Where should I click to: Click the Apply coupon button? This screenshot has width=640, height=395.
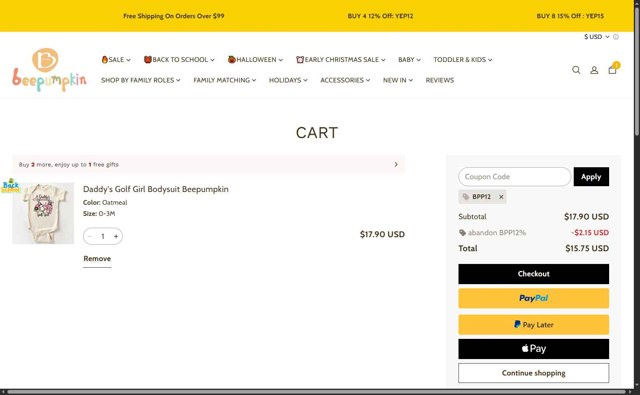pyautogui.click(x=591, y=177)
